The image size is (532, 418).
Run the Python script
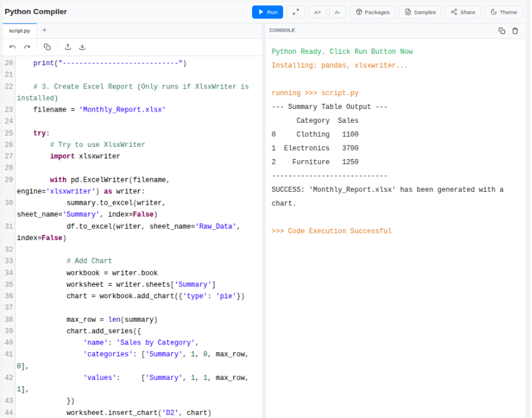point(267,11)
